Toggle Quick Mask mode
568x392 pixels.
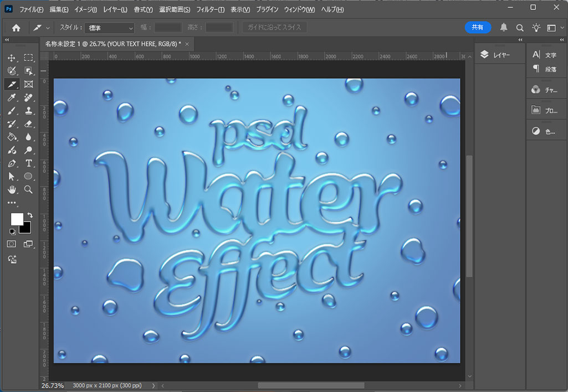pos(12,244)
